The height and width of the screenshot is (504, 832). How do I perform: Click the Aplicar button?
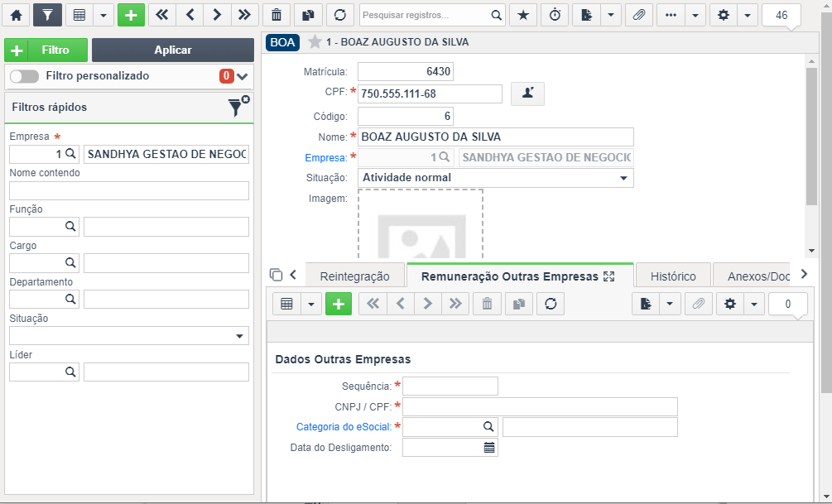pyautogui.click(x=173, y=50)
